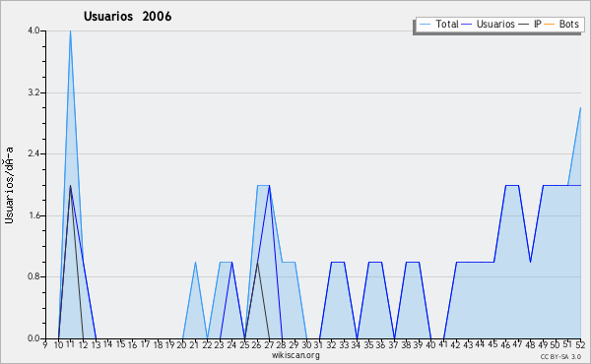The image size is (591, 364).
Task: Click x-axis week label 13
Action: click(x=96, y=344)
